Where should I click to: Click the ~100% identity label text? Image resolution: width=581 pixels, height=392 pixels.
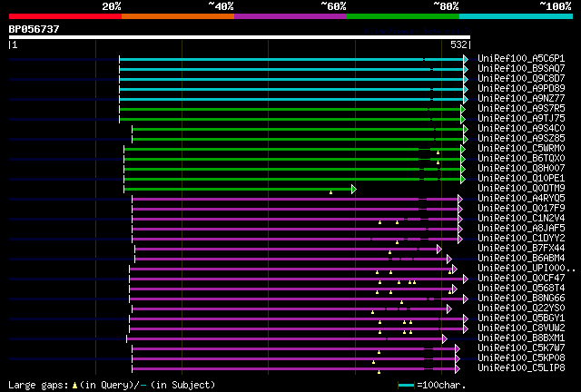(x=556, y=6)
